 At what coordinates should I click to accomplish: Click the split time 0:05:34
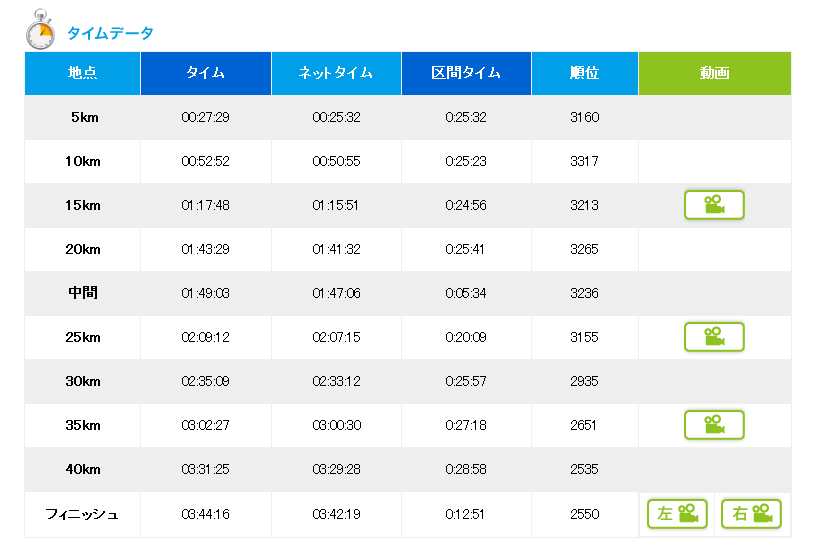point(466,293)
